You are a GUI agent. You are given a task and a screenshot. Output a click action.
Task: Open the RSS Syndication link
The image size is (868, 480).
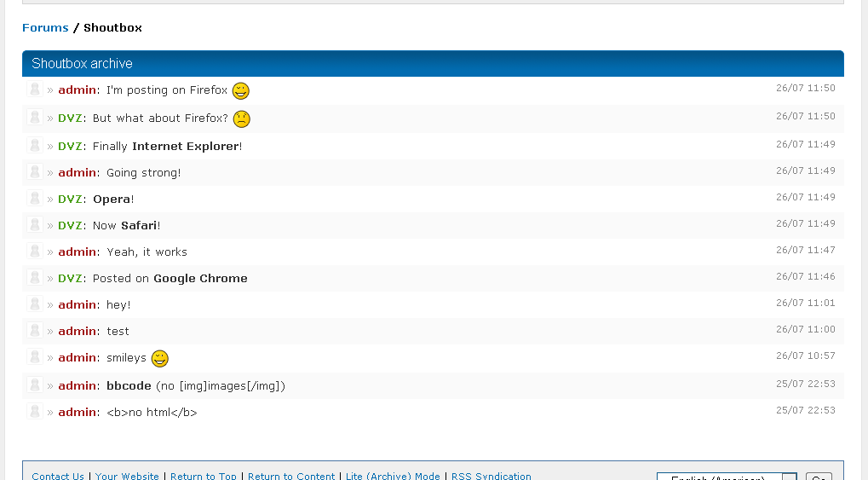point(491,476)
